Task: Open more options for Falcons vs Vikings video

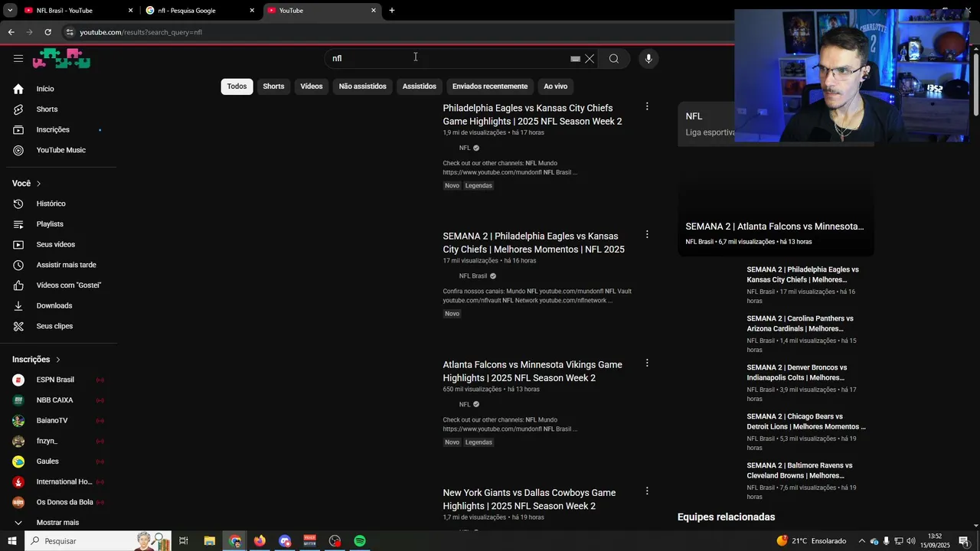Action: pos(647,363)
